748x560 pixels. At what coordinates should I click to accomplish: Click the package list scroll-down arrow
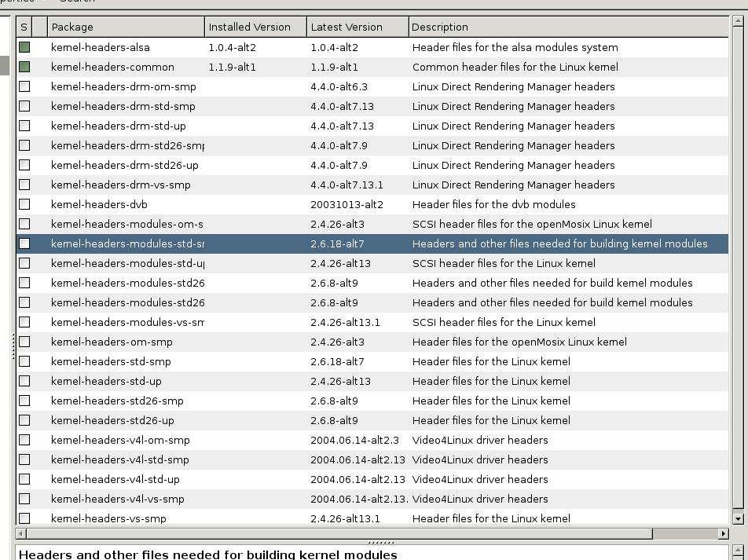click(738, 518)
